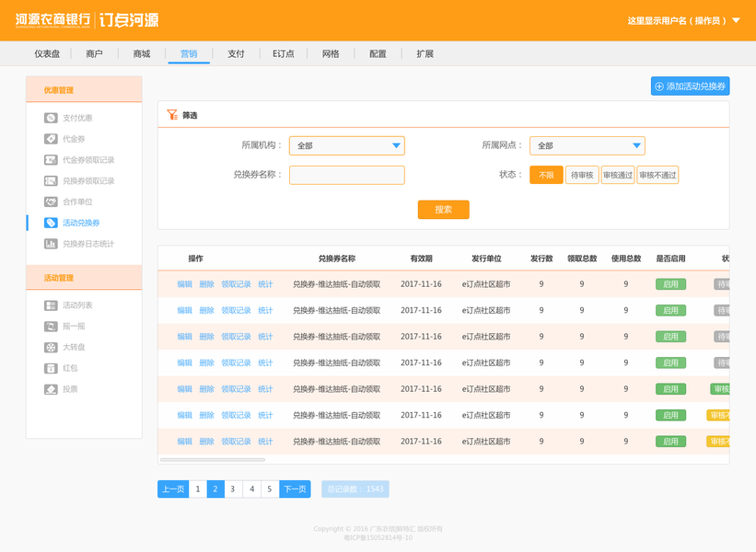The width and height of the screenshot is (756, 552).
Task: Switch to the 扩展 tab
Action: (x=425, y=53)
